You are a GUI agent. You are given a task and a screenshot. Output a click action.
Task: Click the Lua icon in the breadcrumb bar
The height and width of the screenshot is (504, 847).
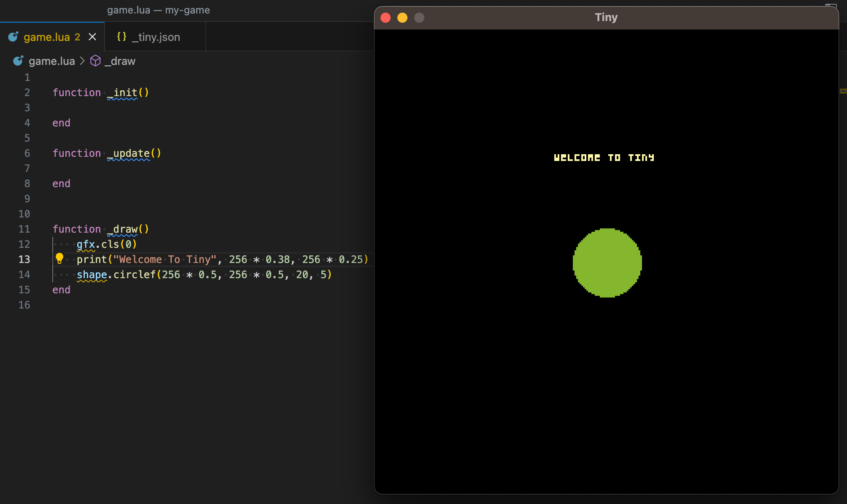click(x=18, y=61)
